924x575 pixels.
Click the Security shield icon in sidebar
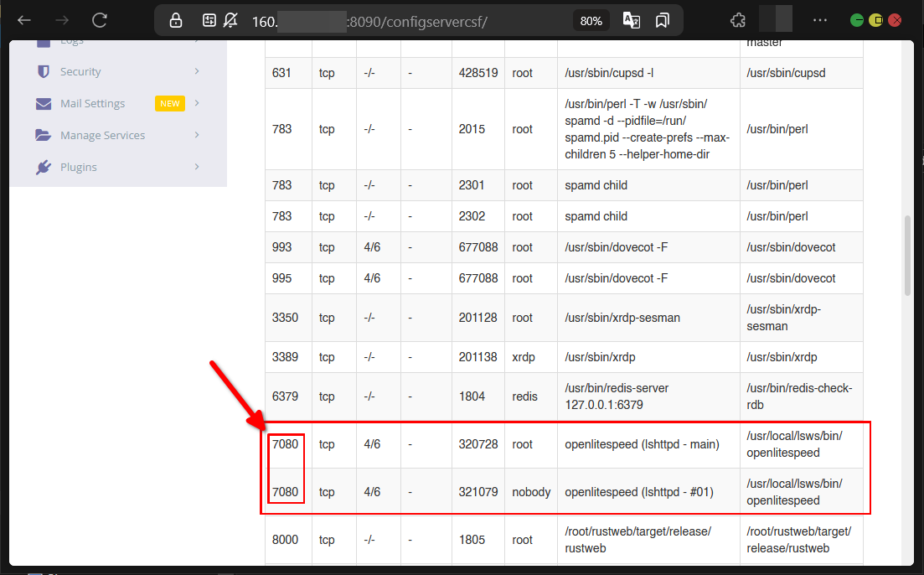(x=44, y=72)
